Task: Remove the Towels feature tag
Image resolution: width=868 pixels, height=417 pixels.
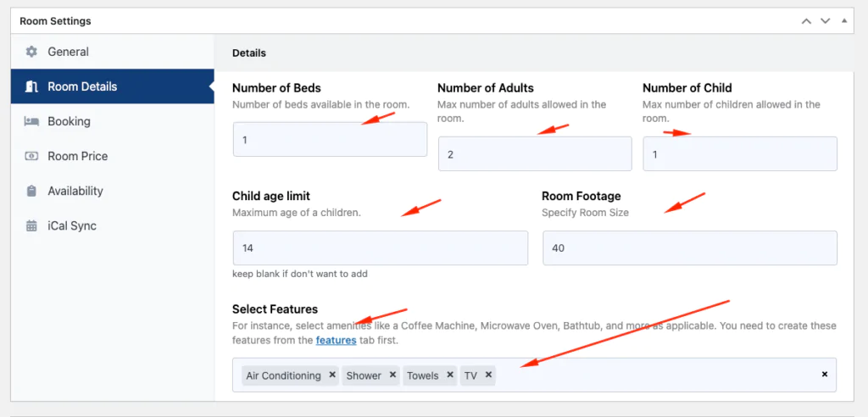Action: 450,375
